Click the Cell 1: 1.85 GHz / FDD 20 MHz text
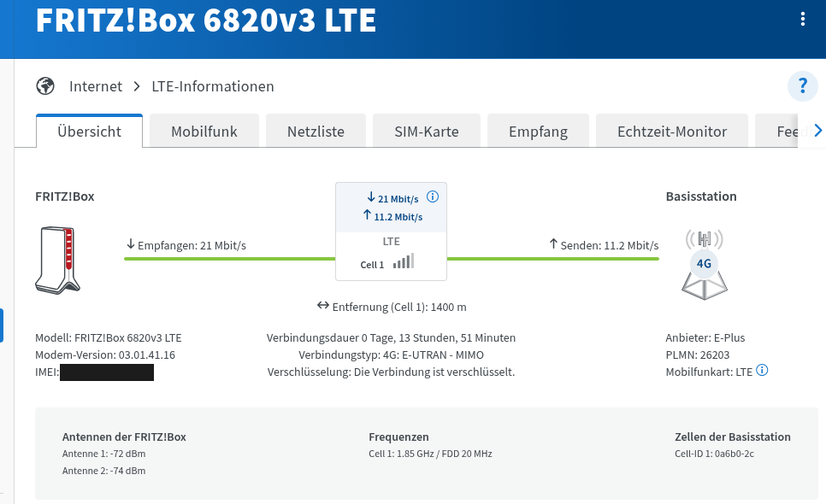 click(x=430, y=454)
